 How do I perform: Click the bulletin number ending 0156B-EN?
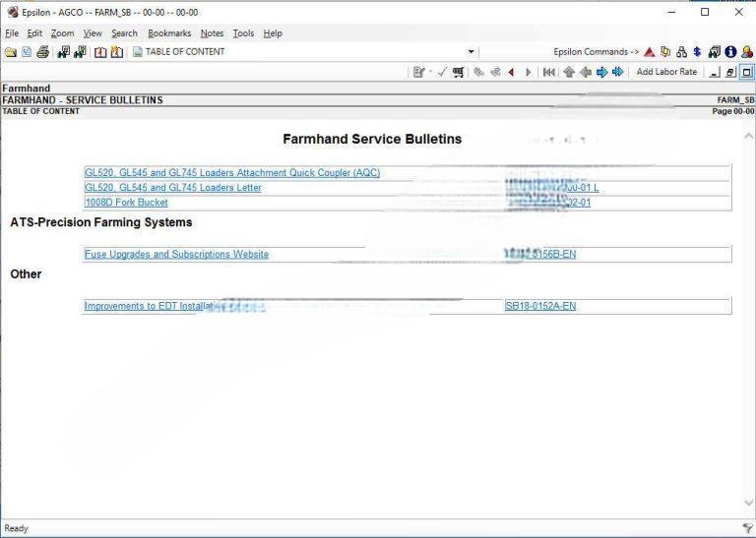[540, 254]
